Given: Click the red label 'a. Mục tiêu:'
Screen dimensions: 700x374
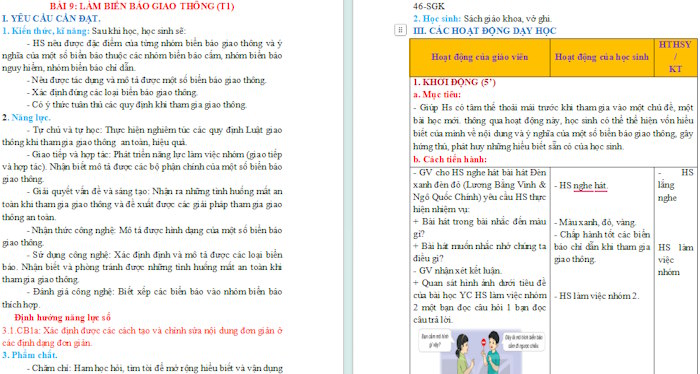Looking at the screenshot, I should point(437,95).
